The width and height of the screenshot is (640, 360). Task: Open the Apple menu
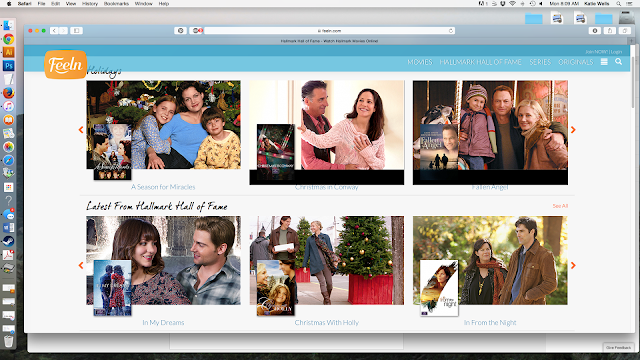click(9, 3)
